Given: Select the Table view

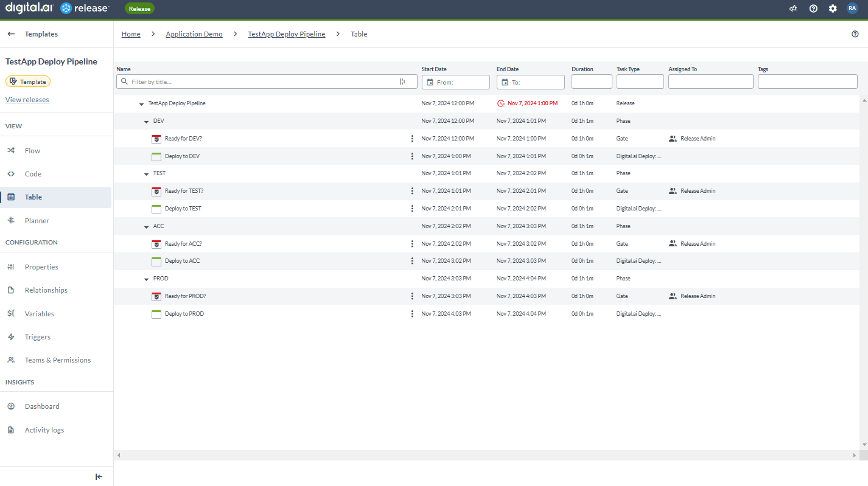Looking at the screenshot, I should 56,197.
